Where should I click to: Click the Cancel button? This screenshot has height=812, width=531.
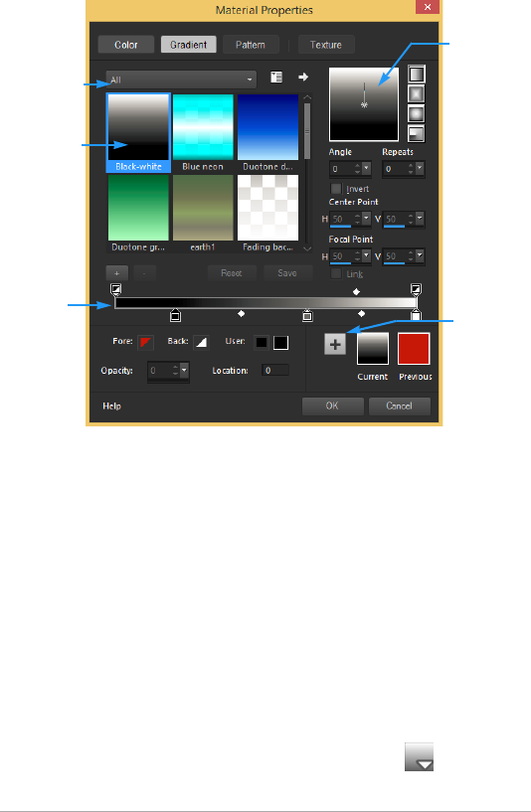[400, 406]
